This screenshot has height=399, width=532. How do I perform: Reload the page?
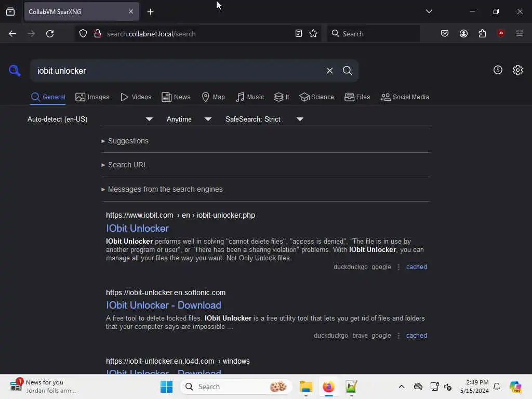click(x=50, y=34)
